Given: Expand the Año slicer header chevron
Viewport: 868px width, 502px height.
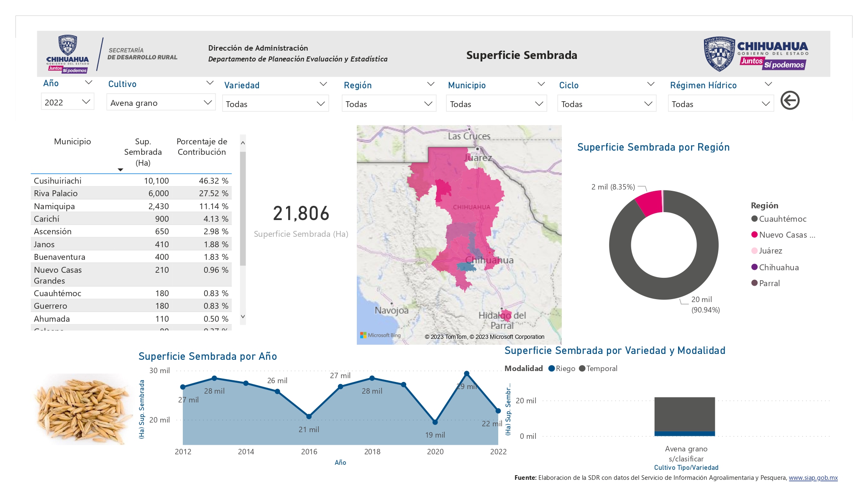Looking at the screenshot, I should [88, 83].
